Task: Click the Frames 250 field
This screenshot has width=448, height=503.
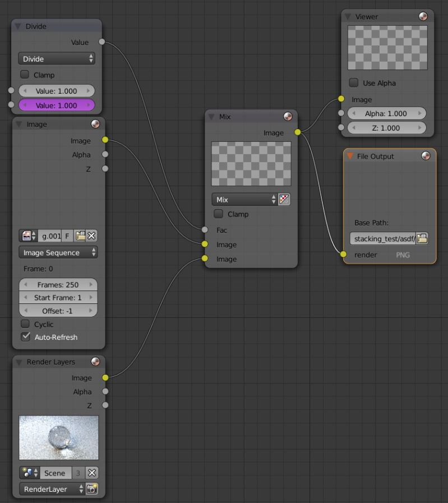Action: (x=58, y=284)
